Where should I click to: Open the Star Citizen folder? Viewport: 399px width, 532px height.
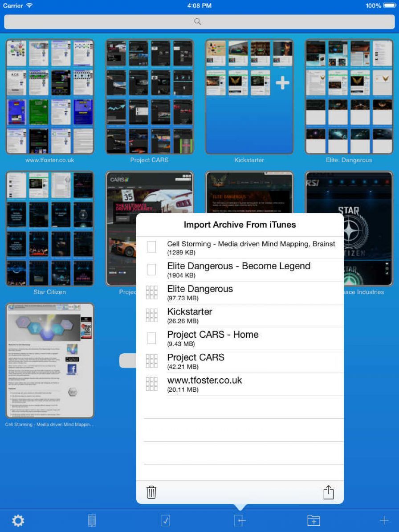click(49, 229)
